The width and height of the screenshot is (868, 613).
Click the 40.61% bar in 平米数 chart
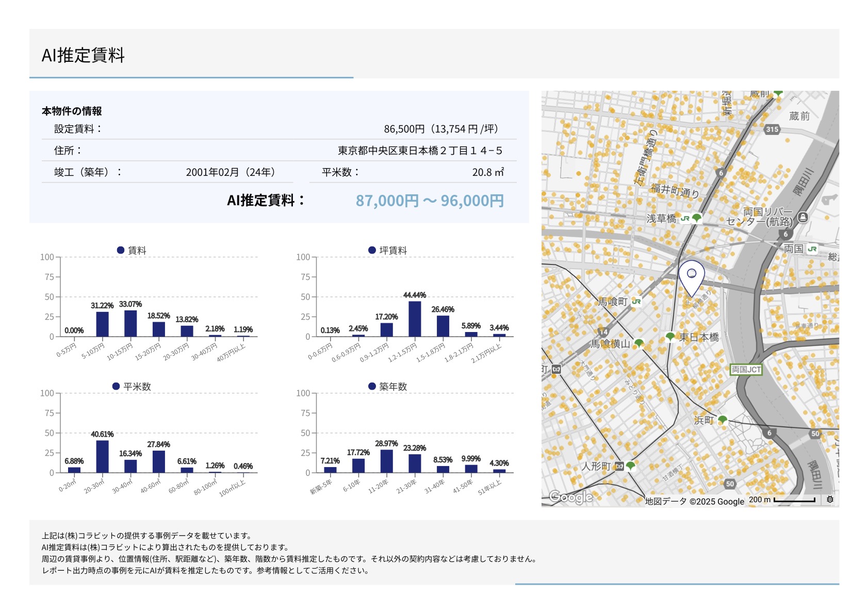coord(102,456)
